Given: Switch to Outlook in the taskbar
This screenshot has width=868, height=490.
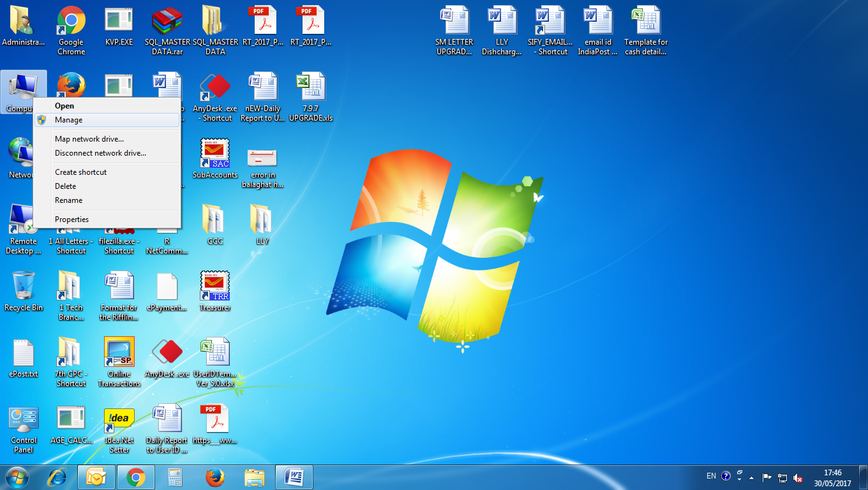Looking at the screenshot, I should 96,477.
